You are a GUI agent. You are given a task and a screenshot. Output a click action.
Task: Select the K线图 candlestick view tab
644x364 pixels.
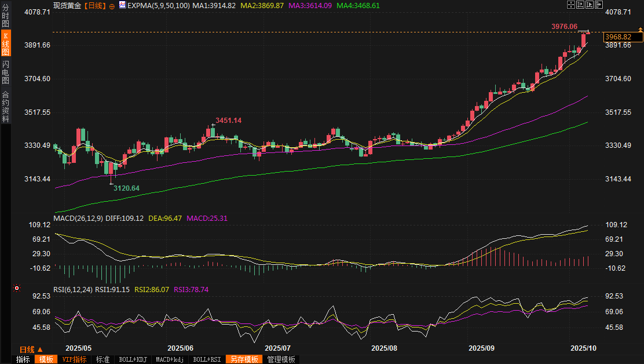(x=5, y=43)
